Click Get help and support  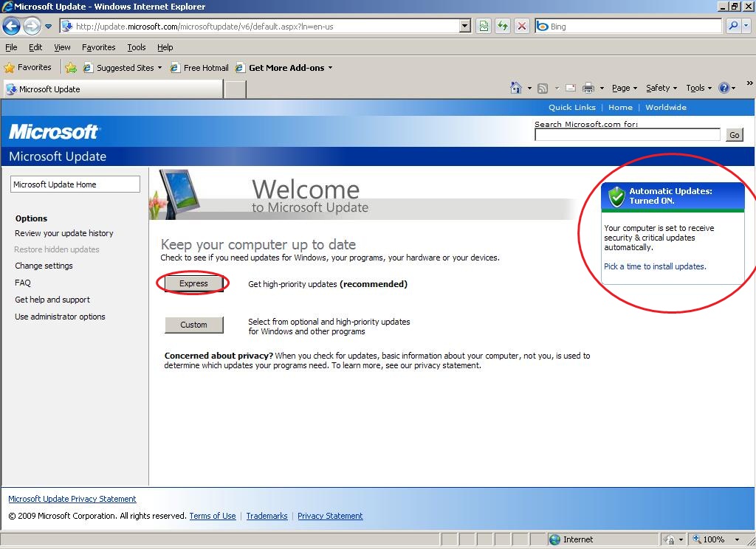[x=52, y=300]
